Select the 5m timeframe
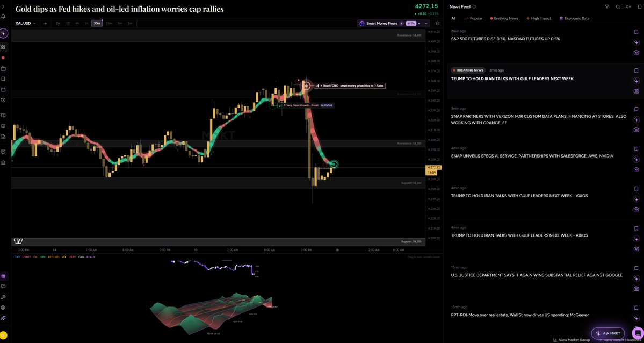 [x=120, y=23]
